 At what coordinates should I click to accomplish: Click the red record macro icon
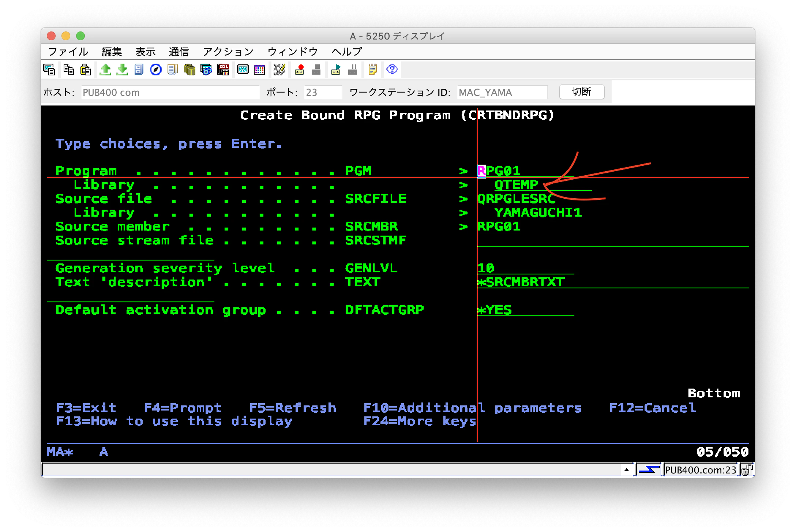(x=300, y=70)
